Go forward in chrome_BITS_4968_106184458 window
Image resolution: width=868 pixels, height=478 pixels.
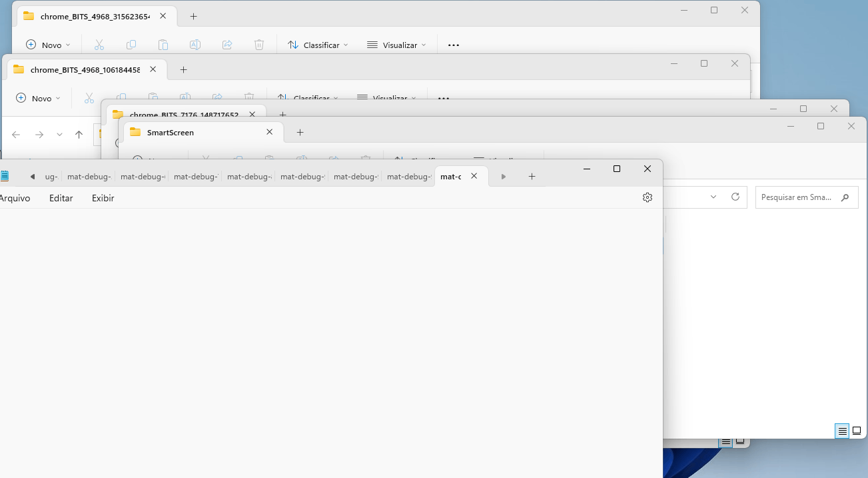39,135
